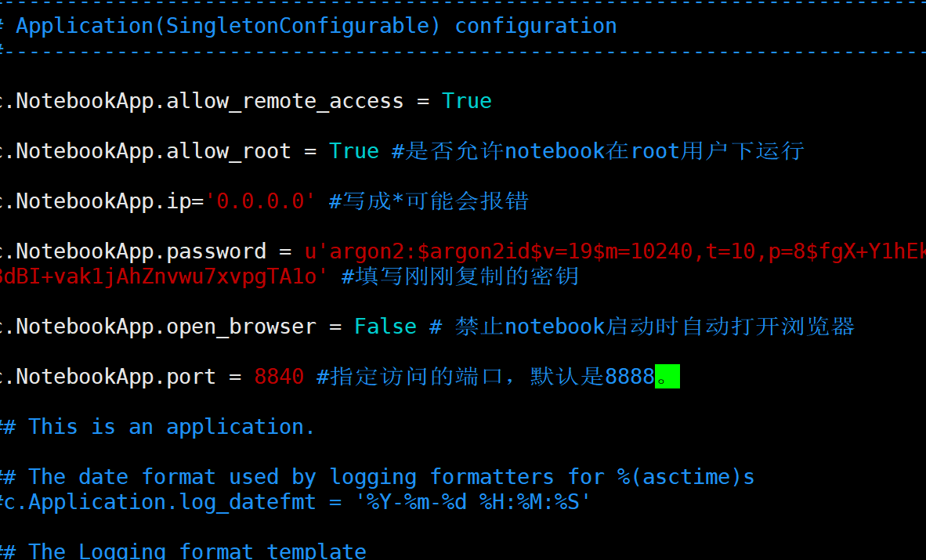Click the c.NotebookApp.port setting name
The width and height of the screenshot is (926, 560).
(x=108, y=377)
